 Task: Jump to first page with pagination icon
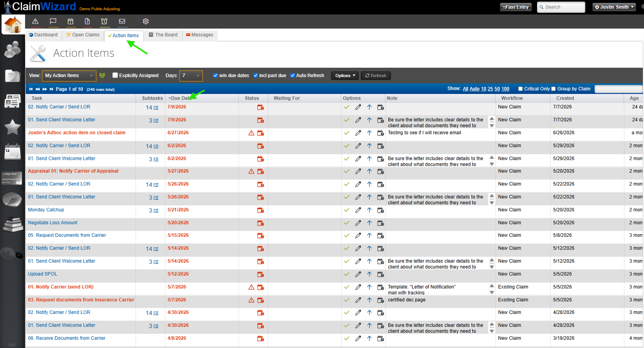tap(31, 89)
